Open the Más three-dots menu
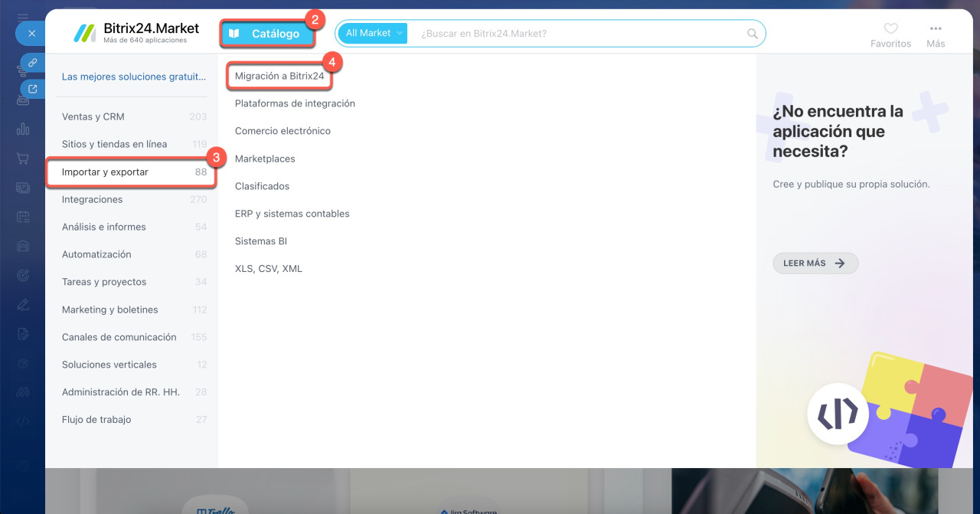Viewport: 980px width, 514px height. click(x=936, y=29)
